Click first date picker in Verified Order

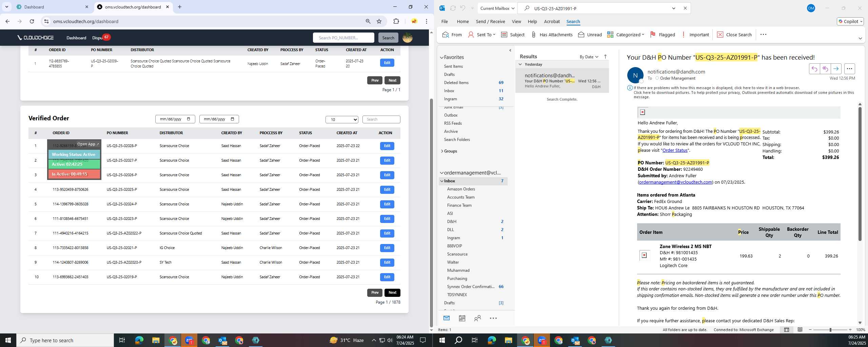coord(175,119)
